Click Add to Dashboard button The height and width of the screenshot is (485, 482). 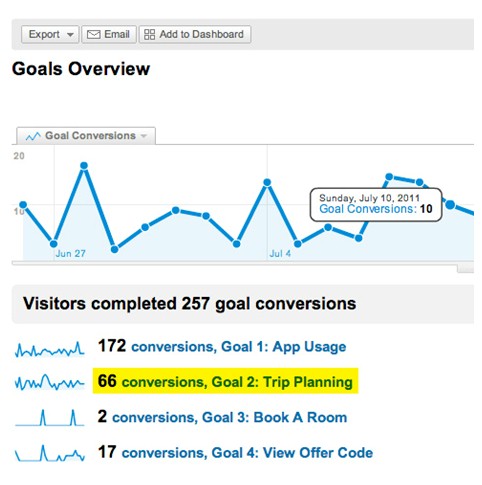195,34
